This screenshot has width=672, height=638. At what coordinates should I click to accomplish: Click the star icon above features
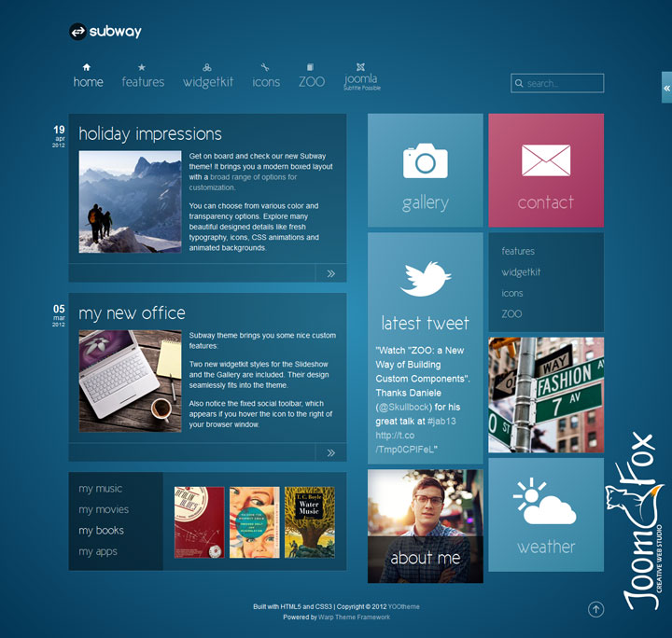[142, 67]
